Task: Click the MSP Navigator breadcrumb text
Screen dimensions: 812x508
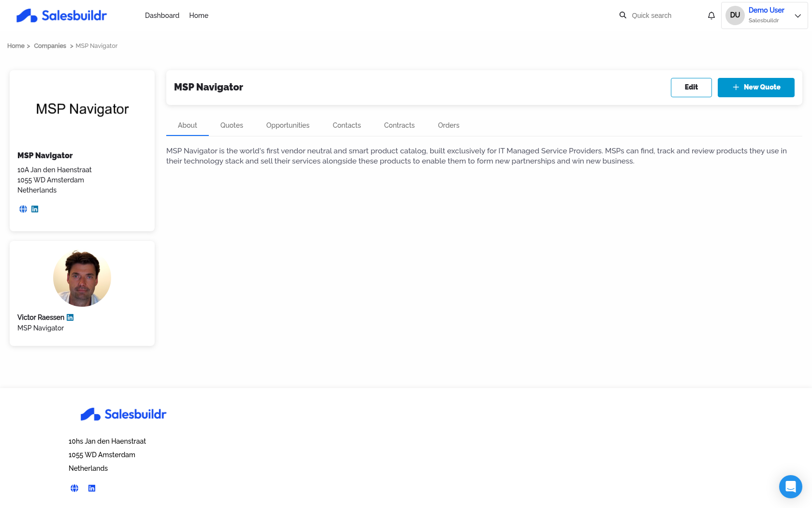Action: coord(97,46)
